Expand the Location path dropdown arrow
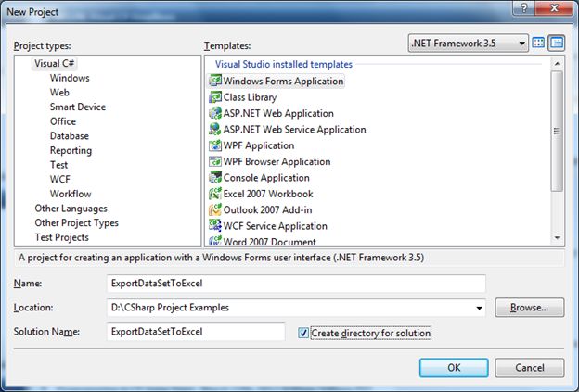The image size is (579, 392). [x=479, y=308]
